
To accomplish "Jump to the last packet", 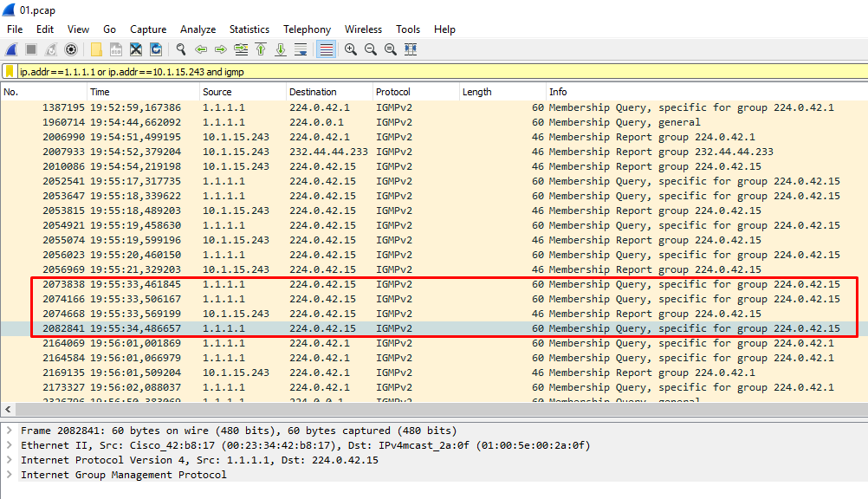I will coord(281,49).
